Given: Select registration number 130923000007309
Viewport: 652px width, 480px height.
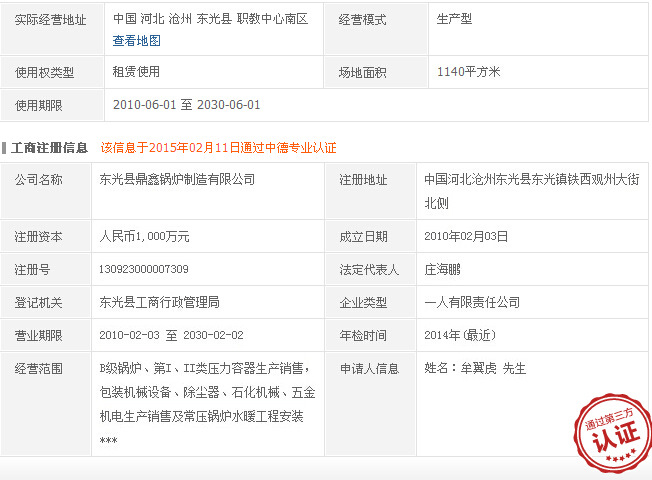Looking at the screenshot, I should point(144,270).
